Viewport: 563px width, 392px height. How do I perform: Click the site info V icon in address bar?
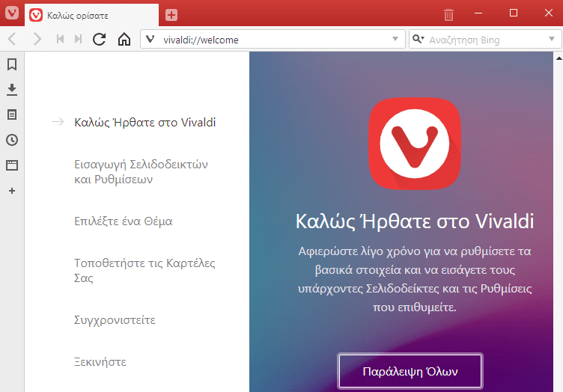tap(150, 39)
